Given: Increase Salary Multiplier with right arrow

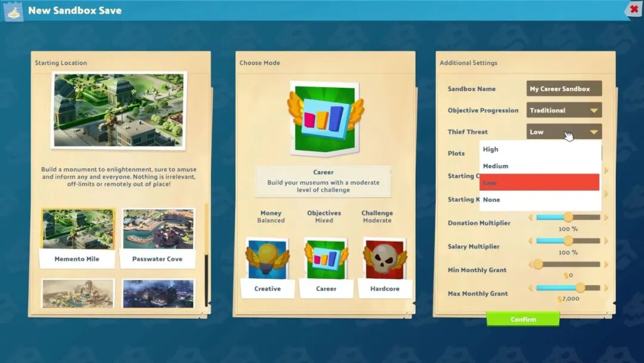Looking at the screenshot, I should tap(606, 241).
